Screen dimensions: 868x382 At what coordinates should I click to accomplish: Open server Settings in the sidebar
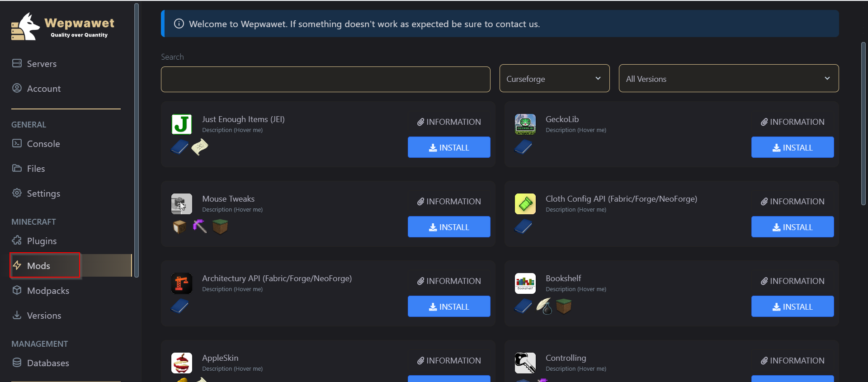point(36,193)
